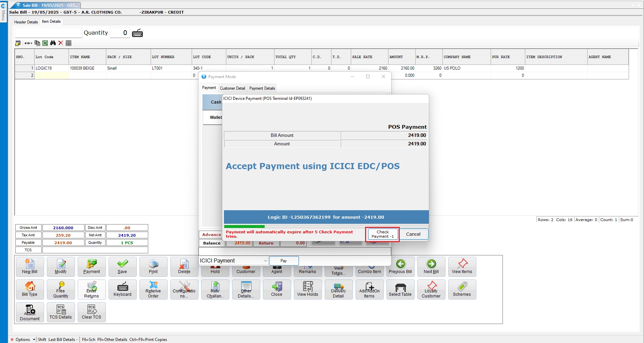
Task: Click the Select Table icon button
Action: pos(400,289)
